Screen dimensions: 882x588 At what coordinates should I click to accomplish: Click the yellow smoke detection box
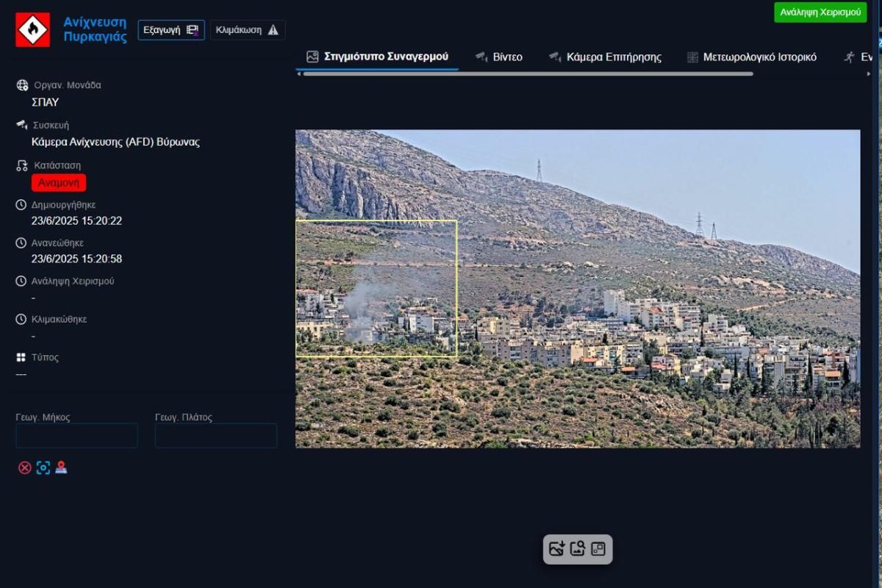[x=376, y=288]
